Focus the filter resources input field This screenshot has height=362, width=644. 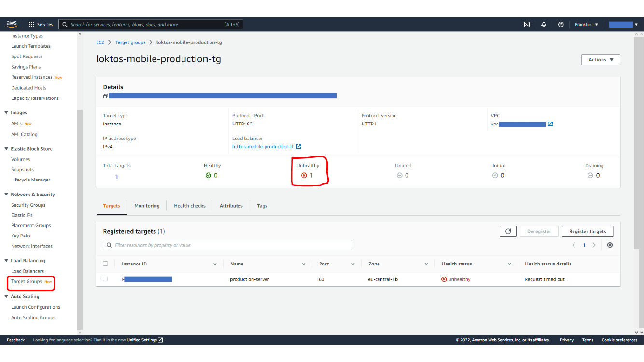227,245
